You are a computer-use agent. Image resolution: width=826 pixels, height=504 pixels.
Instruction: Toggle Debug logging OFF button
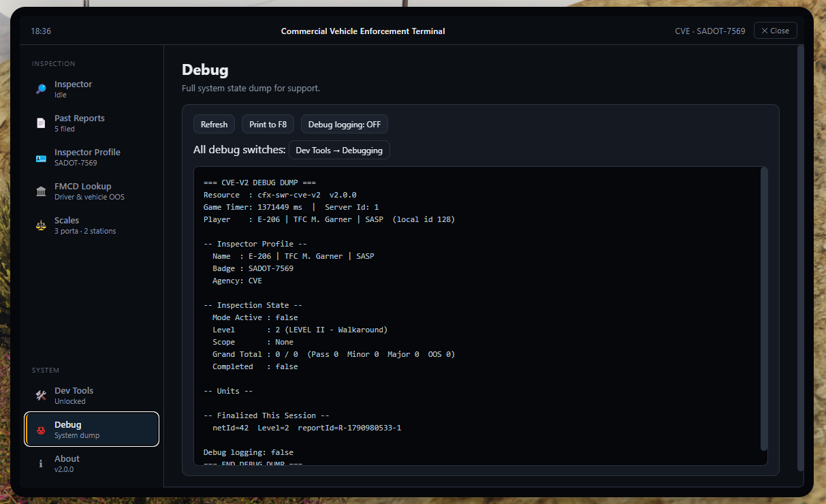[x=345, y=125]
